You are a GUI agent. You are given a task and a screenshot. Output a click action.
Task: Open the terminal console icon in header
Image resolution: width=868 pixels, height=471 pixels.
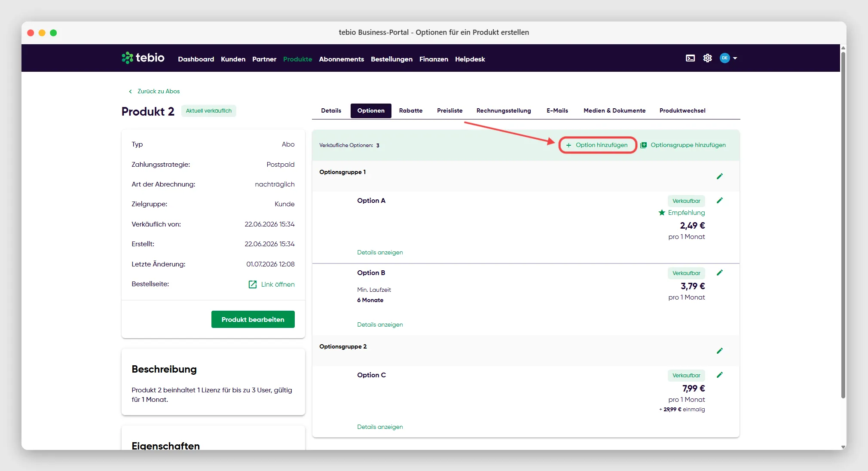(690, 58)
